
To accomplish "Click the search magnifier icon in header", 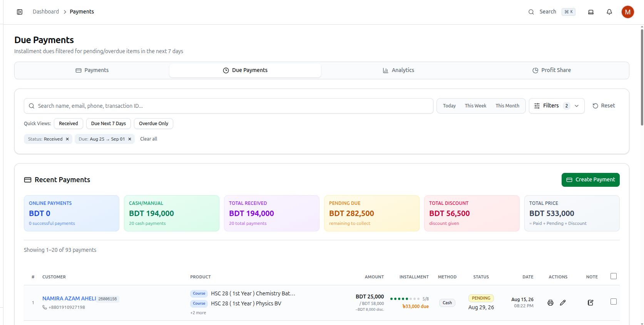I will click(x=531, y=12).
